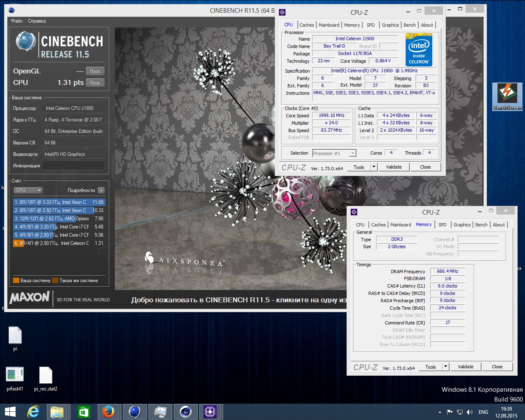Click the CPU-Z title bar icon in the Memory window
Image resolution: width=525 pixels, height=420 pixels.
point(354,212)
